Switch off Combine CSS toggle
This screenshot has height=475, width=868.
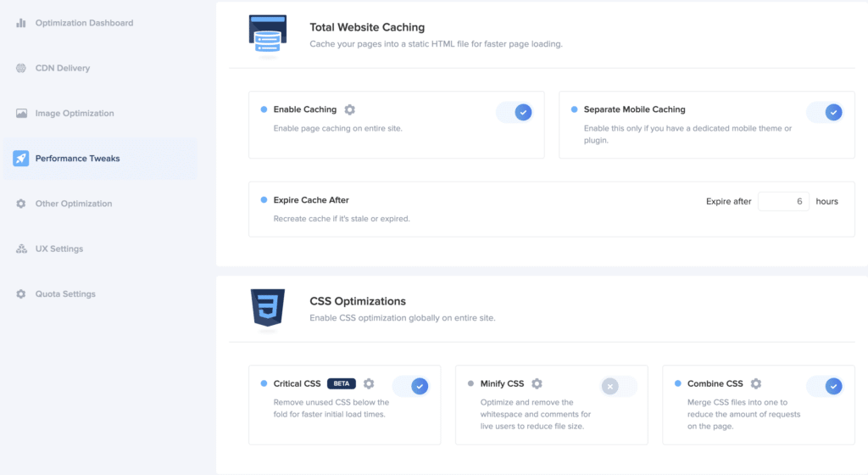pos(825,387)
